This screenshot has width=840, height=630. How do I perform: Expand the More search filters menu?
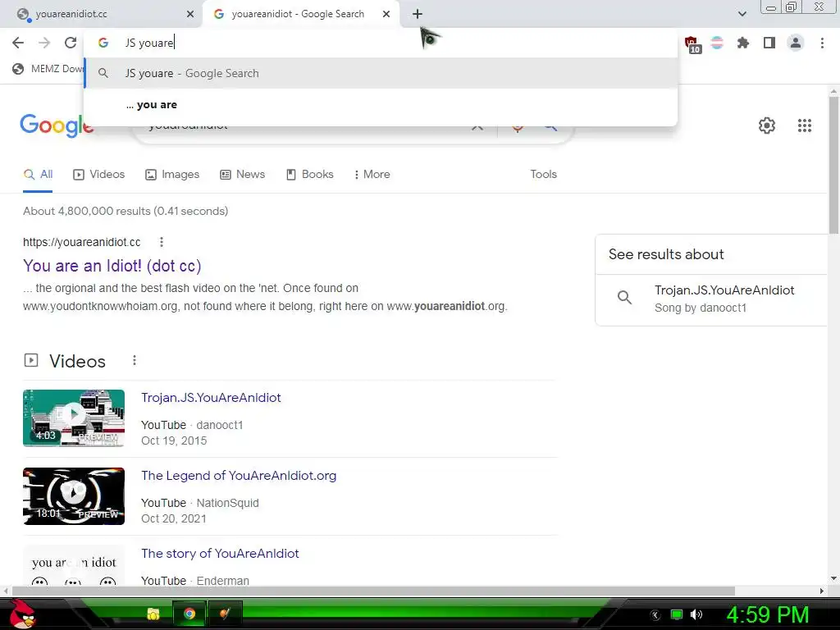(x=372, y=175)
